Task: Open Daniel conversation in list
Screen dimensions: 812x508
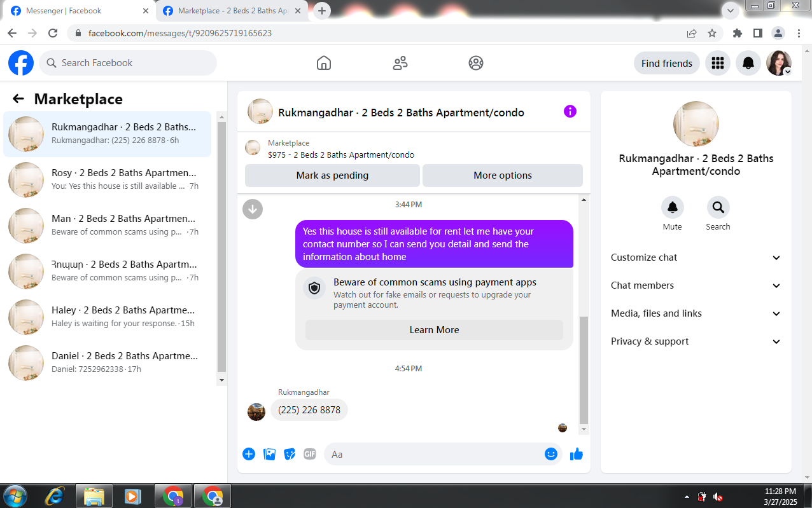Action: pyautogui.click(x=108, y=362)
